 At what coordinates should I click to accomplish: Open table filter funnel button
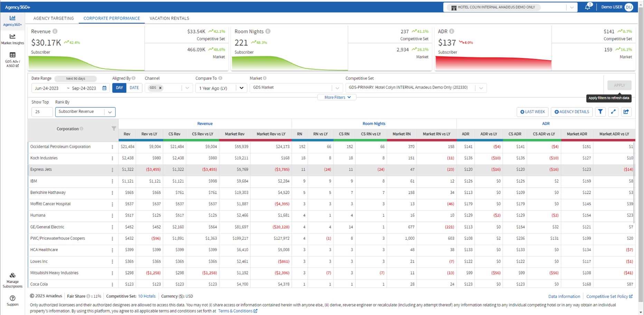pos(600,112)
